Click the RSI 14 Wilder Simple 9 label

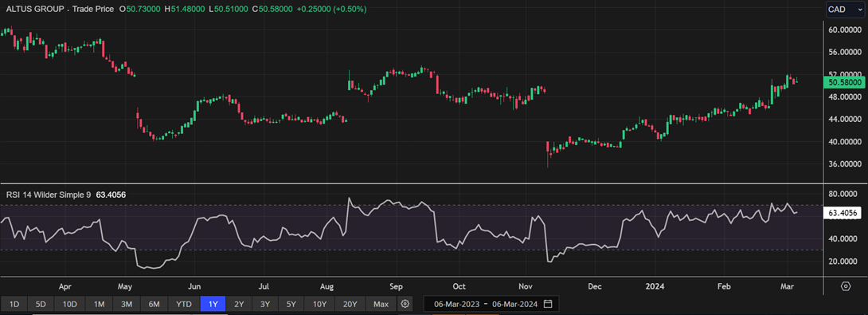[49, 195]
